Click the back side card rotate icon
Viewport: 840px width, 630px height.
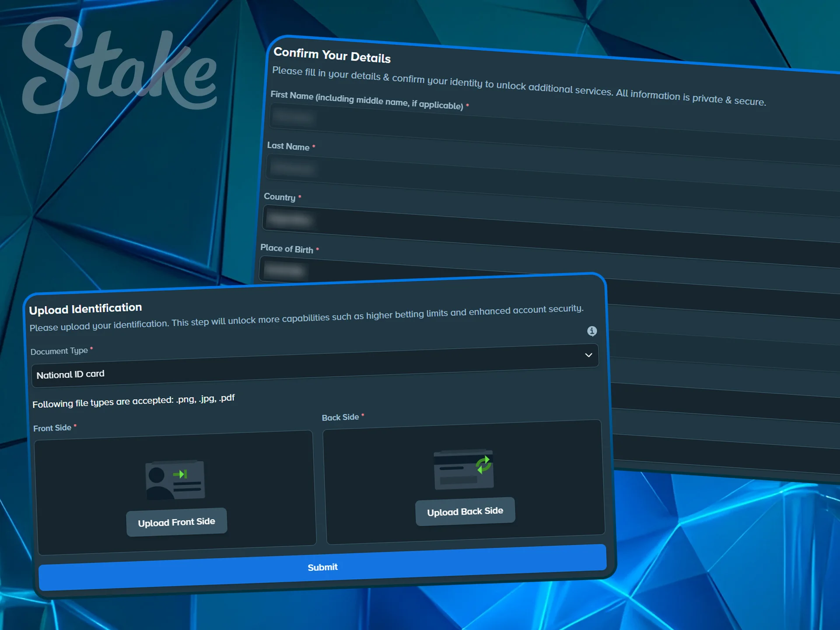click(x=464, y=469)
